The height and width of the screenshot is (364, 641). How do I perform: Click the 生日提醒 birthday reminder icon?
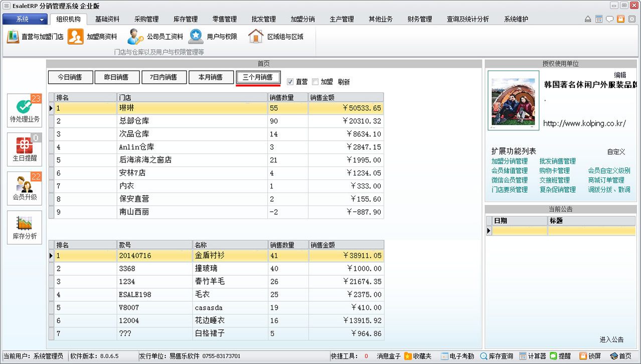tap(24, 149)
